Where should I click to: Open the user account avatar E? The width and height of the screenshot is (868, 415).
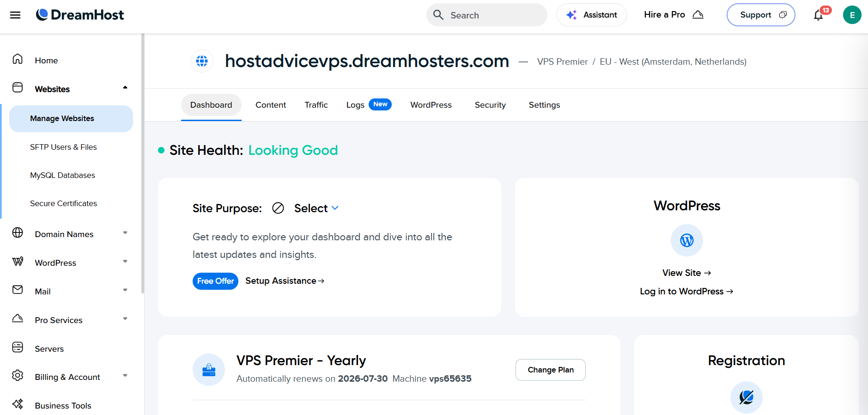tap(852, 15)
